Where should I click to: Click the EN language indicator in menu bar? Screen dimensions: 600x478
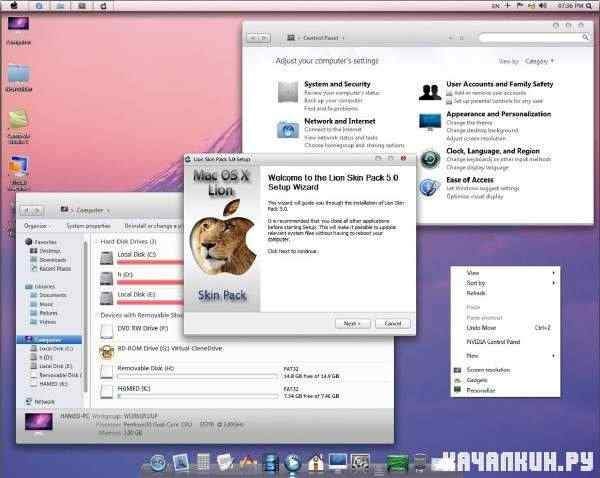(x=495, y=5)
